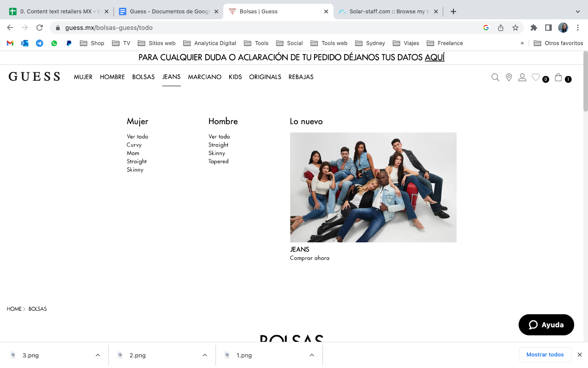Select Curvy under Mujer

pyautogui.click(x=134, y=145)
